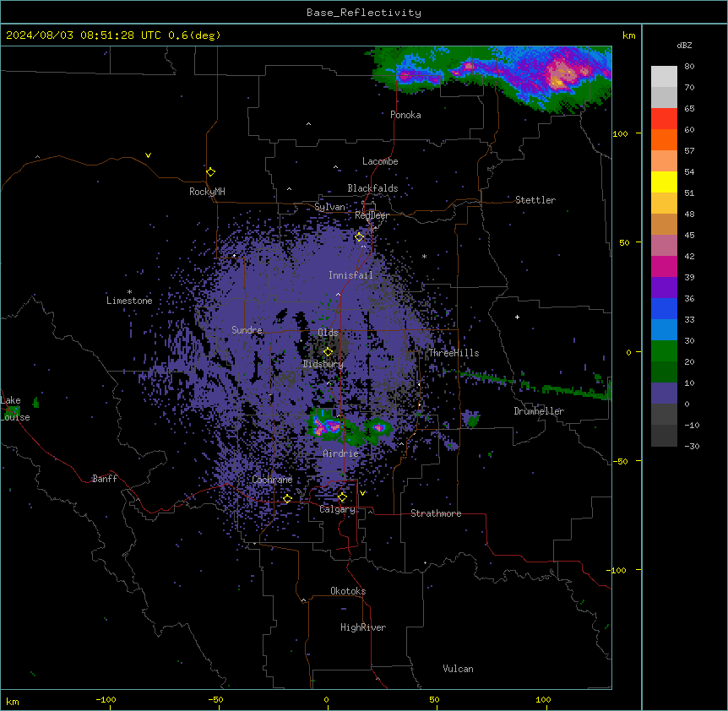Select the green 20-30 dBZ legend swatch
The image size is (728, 711).
(x=664, y=351)
